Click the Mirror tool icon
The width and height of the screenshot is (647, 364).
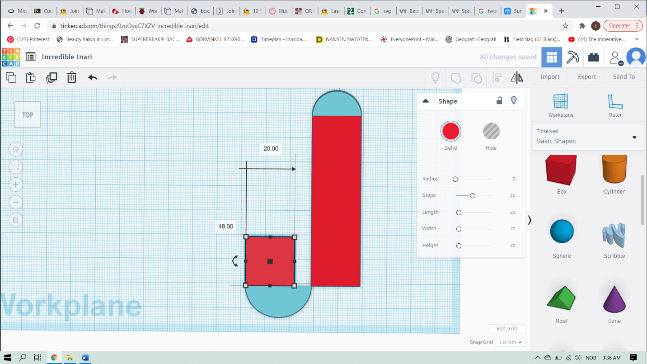517,78
